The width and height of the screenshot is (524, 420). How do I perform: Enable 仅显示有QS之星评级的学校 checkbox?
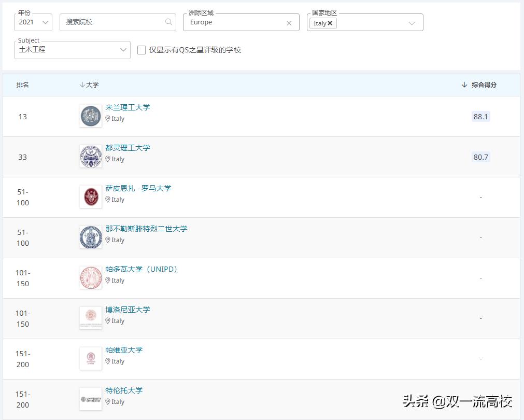point(141,50)
